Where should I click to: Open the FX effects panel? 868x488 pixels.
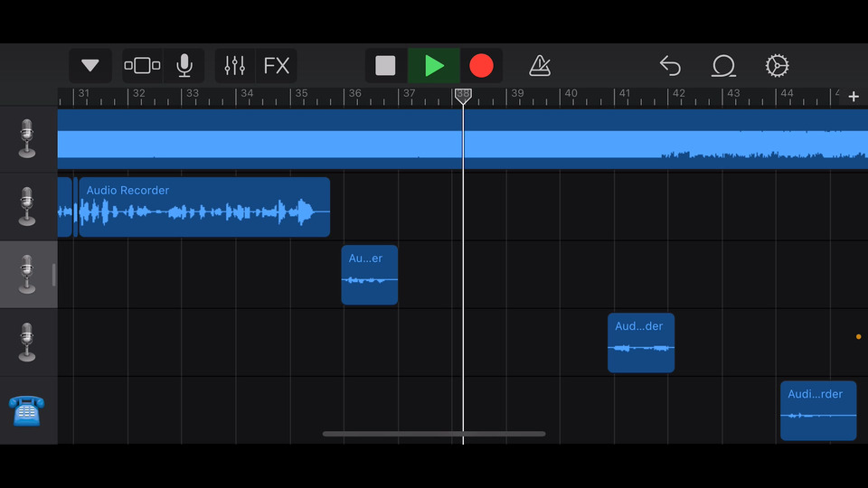point(277,66)
